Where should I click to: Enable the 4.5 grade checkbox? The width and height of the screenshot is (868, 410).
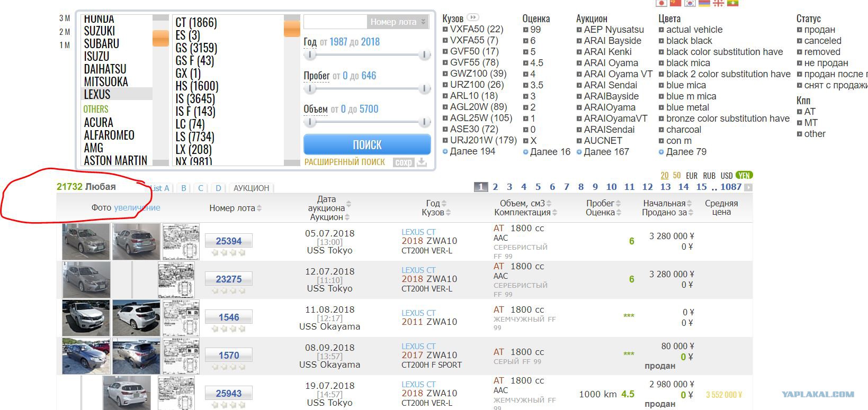(525, 63)
